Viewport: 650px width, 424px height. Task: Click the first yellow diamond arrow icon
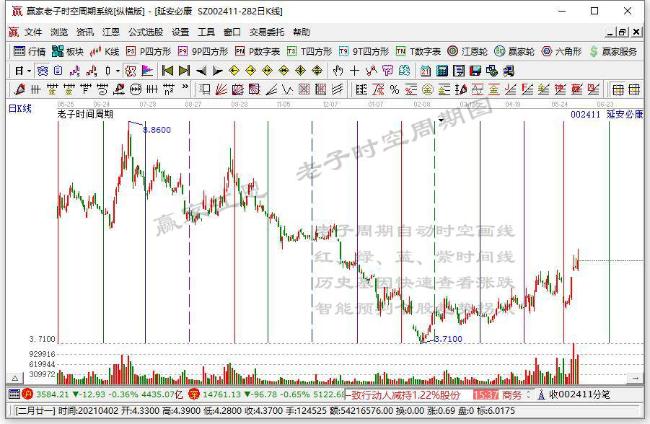click(x=234, y=71)
